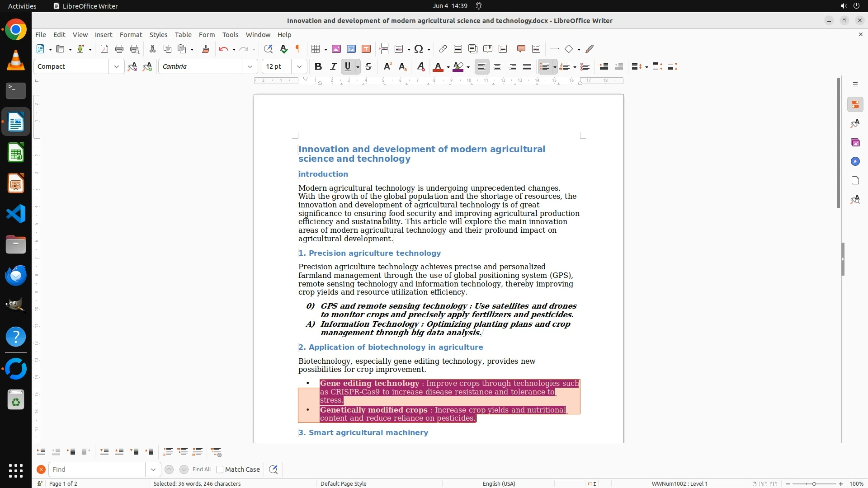Expand the paragraph style Compact dropdown
Image resolution: width=868 pixels, height=488 pixels.
117,66
